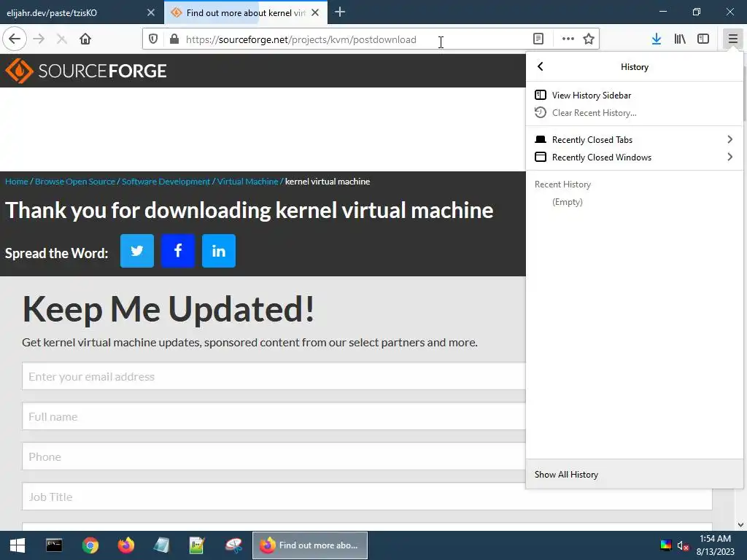Bookmark this page with star
The image size is (747, 560).
[589, 39]
